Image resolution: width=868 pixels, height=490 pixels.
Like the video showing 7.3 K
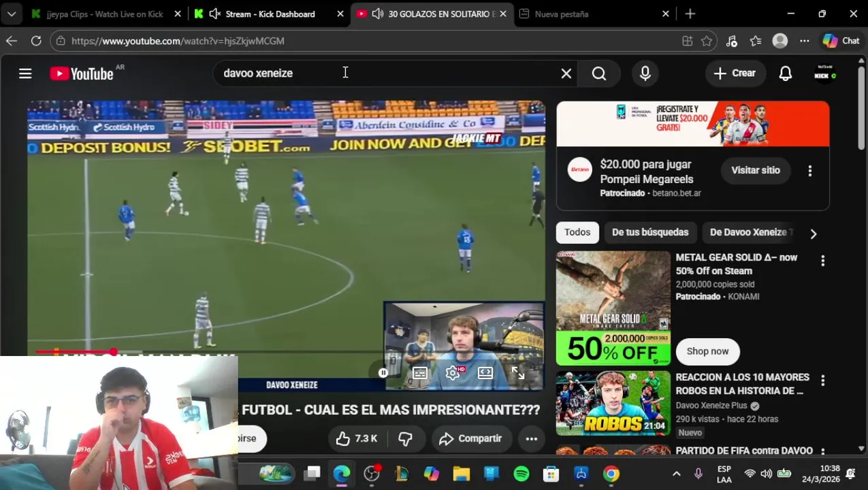point(357,439)
